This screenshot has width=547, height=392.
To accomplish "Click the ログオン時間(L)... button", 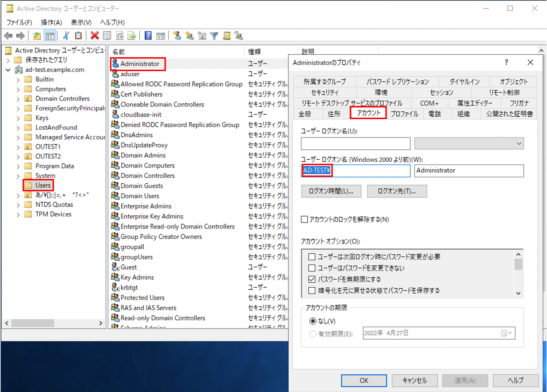I will (x=331, y=191).
